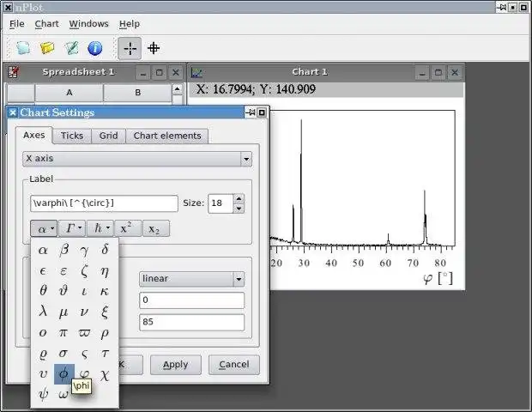Image resolution: width=532 pixels, height=412 pixels.
Task: Pick the omega Greek letter
Action: [x=63, y=394]
